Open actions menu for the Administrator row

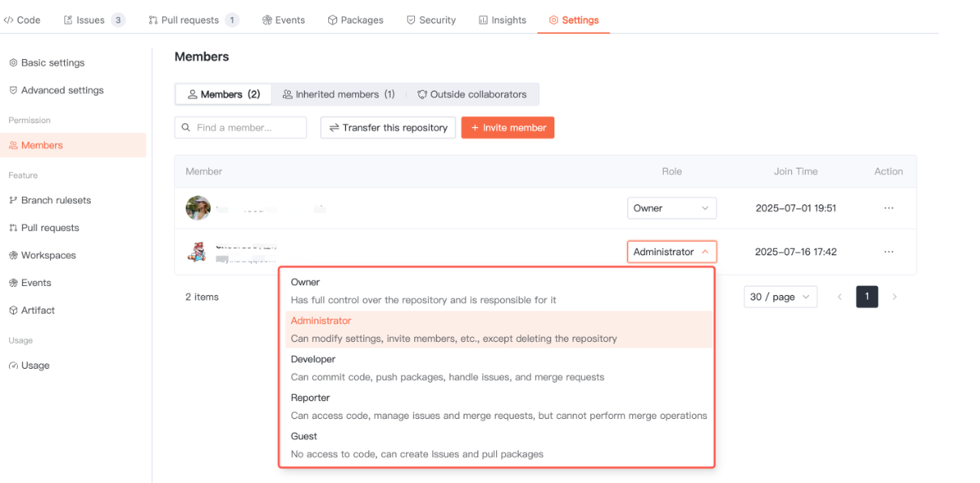888,252
